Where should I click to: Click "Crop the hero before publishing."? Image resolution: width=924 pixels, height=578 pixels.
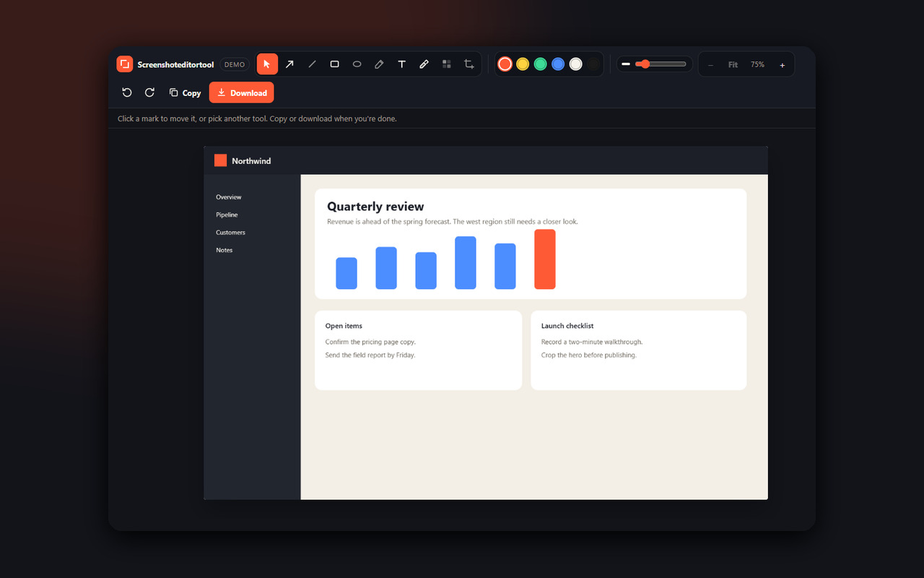(x=589, y=355)
